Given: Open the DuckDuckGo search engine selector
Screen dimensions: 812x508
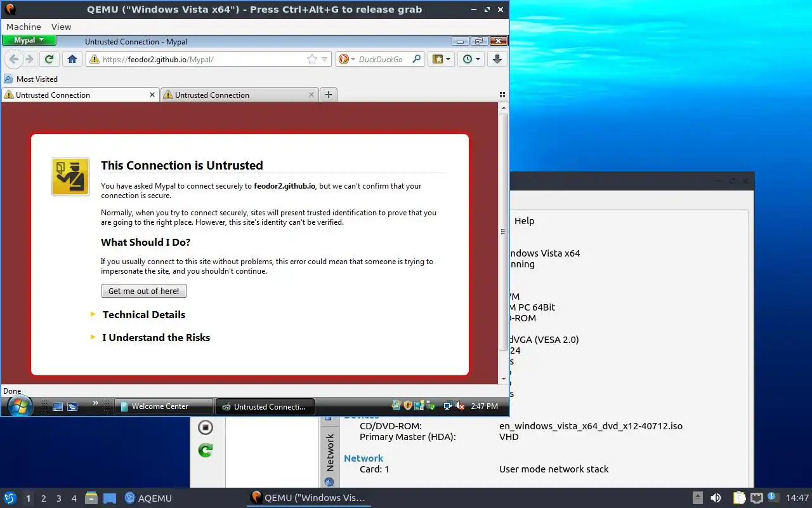Looking at the screenshot, I should point(346,59).
